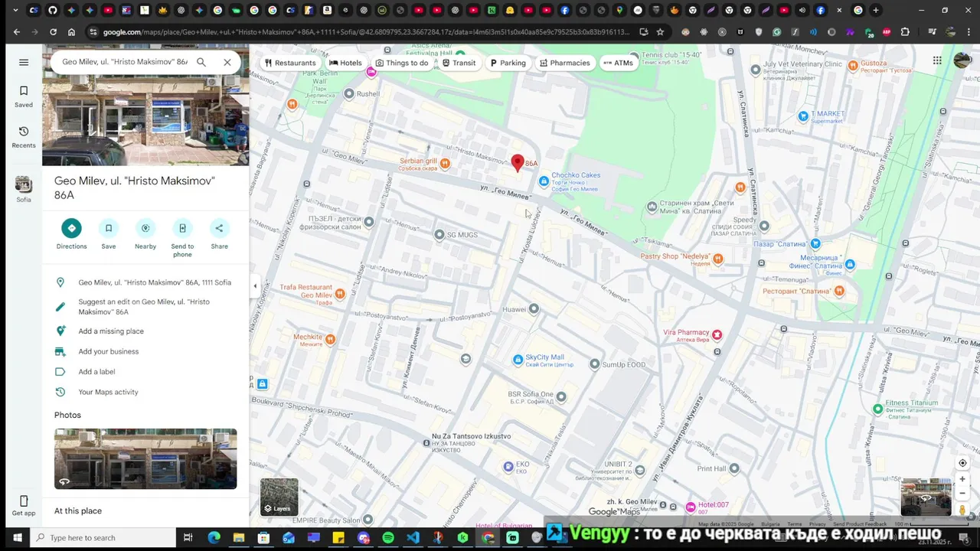Screen dimensions: 980x551
Task: Select SkyCity Mall marker
Action: [x=518, y=359]
